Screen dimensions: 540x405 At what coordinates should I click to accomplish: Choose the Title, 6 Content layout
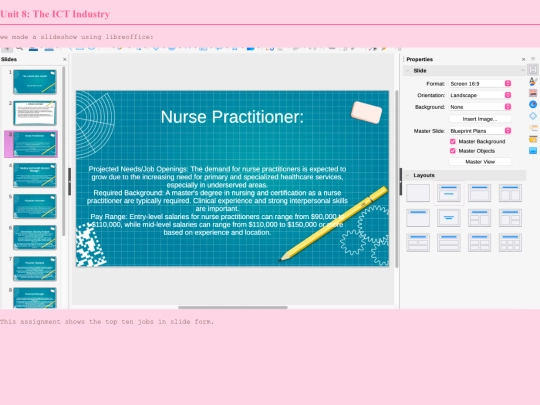(x=510, y=242)
